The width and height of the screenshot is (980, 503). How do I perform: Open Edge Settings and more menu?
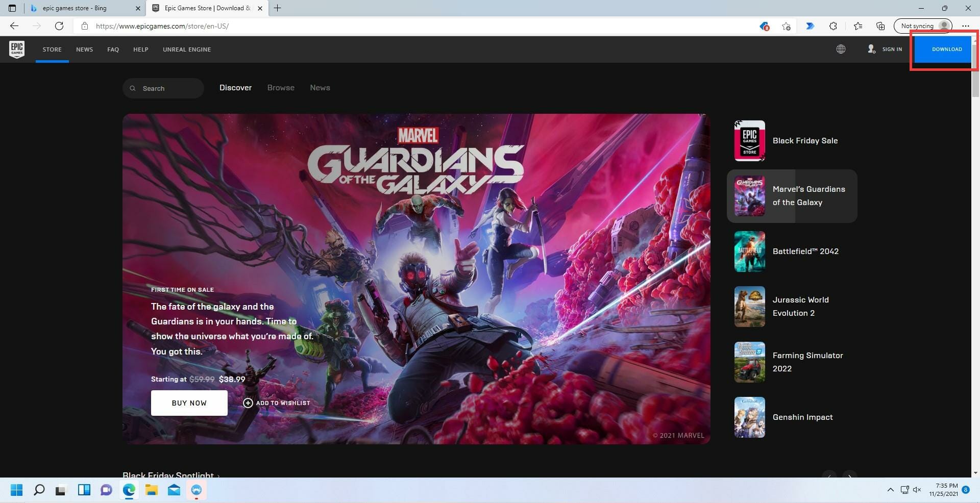pos(966,26)
